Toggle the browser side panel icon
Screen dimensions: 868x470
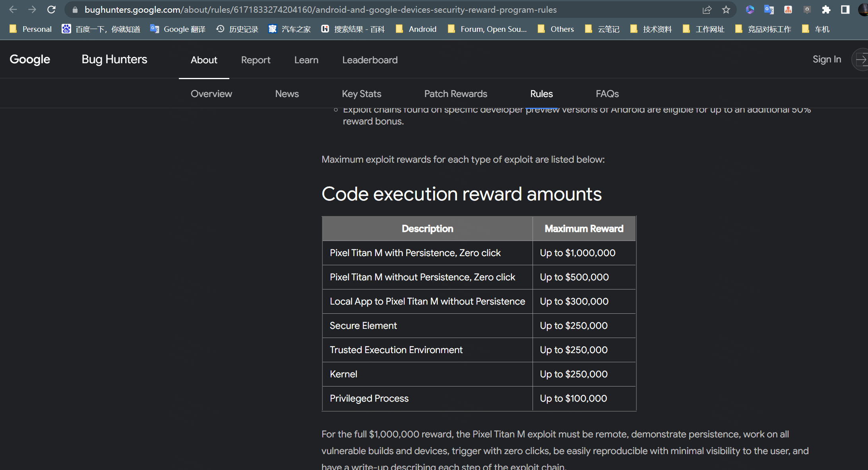(845, 10)
